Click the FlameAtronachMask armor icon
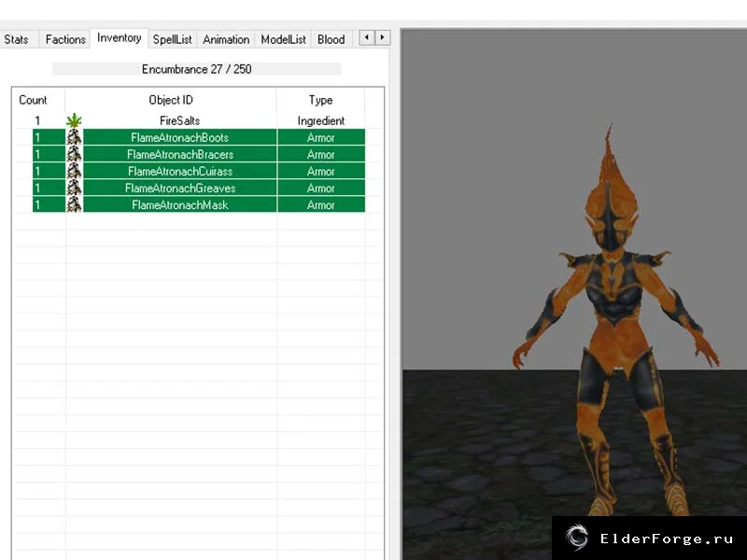This screenshot has width=747, height=560. point(74,204)
